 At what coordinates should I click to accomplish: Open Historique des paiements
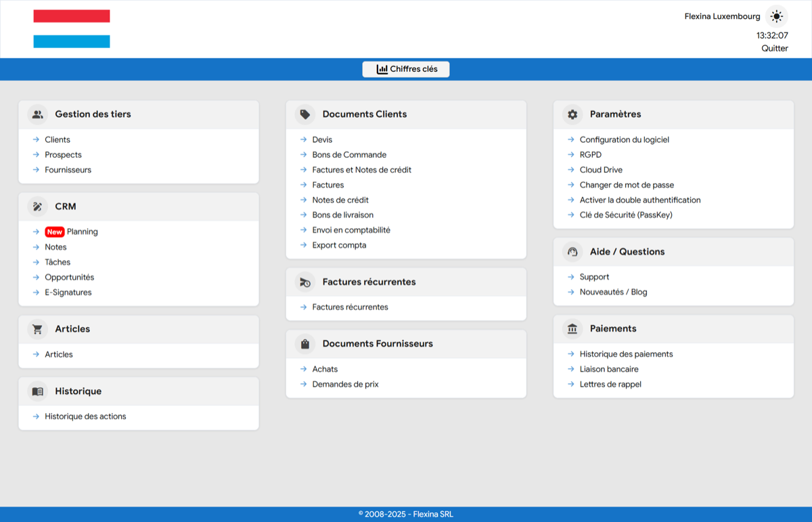coord(626,354)
